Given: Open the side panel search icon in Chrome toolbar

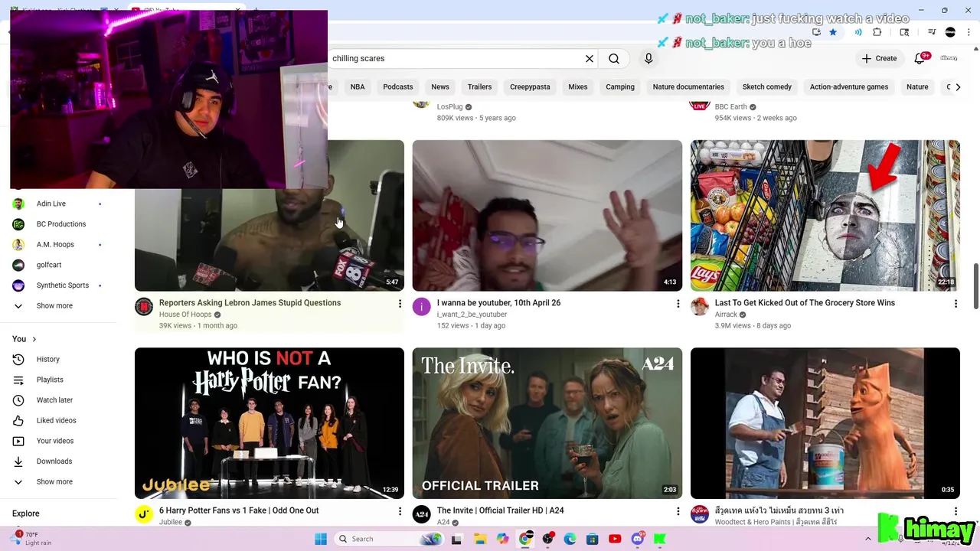Looking at the screenshot, I should 904,32.
